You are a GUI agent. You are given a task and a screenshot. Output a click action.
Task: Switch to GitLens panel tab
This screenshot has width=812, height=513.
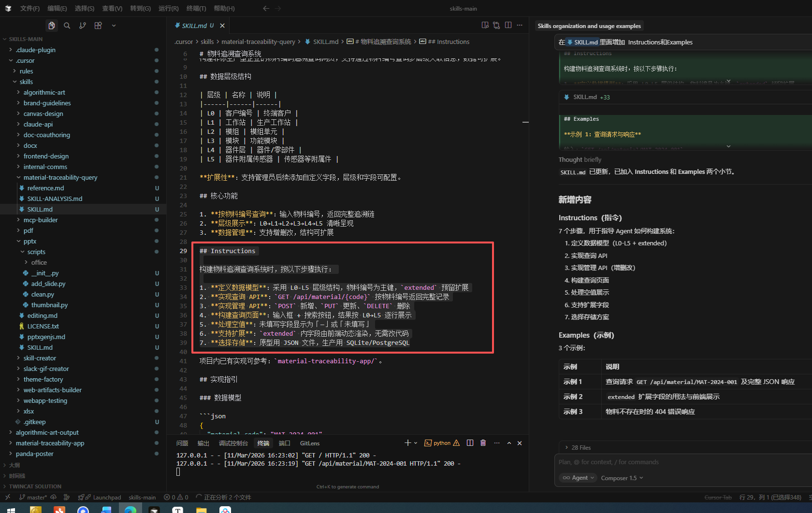(x=310, y=443)
